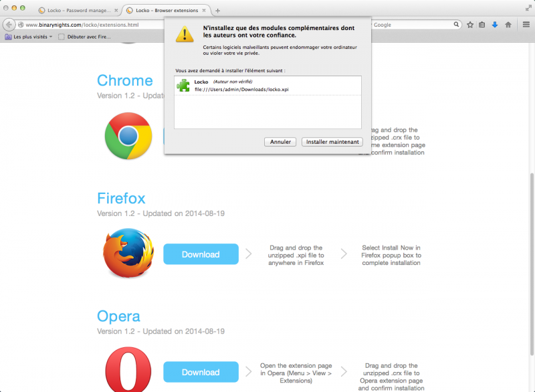Click the green puzzle add-on icon
This screenshot has width=535, height=392.
tap(183, 86)
